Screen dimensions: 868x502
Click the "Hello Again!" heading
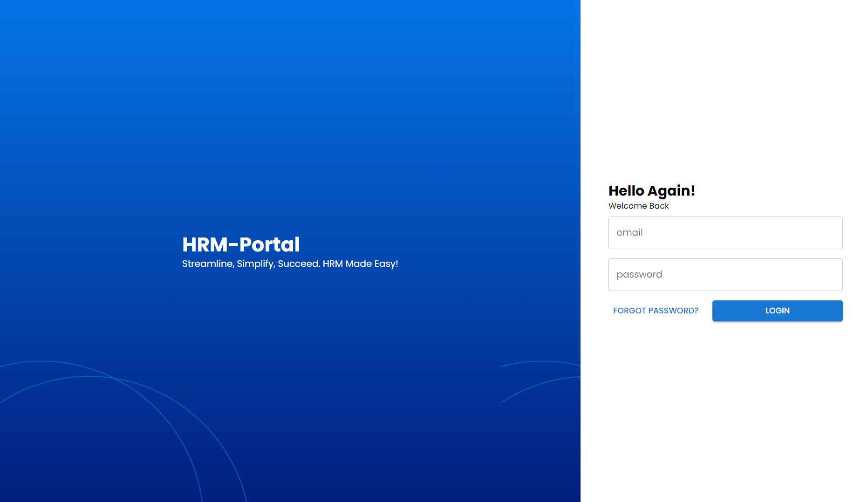(x=652, y=191)
